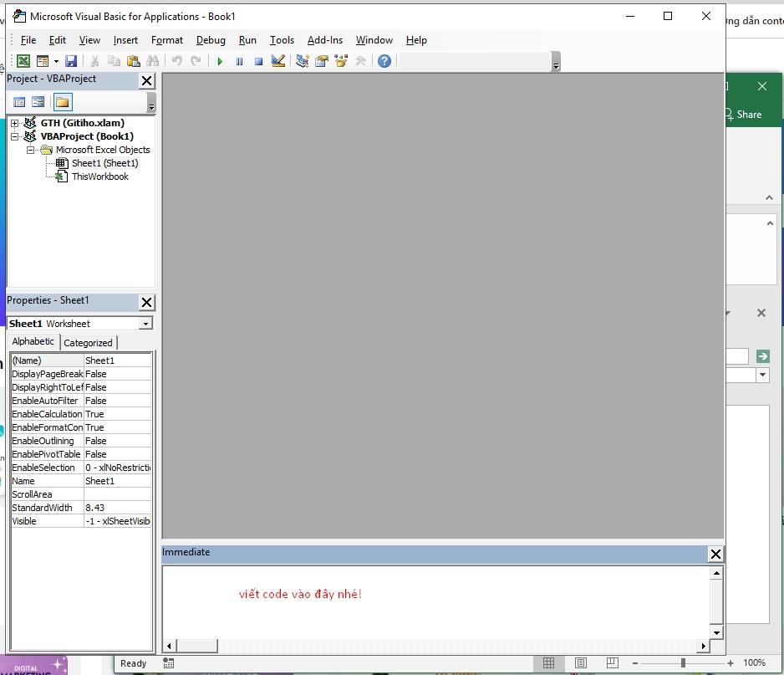Open the object dropdown showing Sheet1 Worksheet

pyautogui.click(x=145, y=323)
